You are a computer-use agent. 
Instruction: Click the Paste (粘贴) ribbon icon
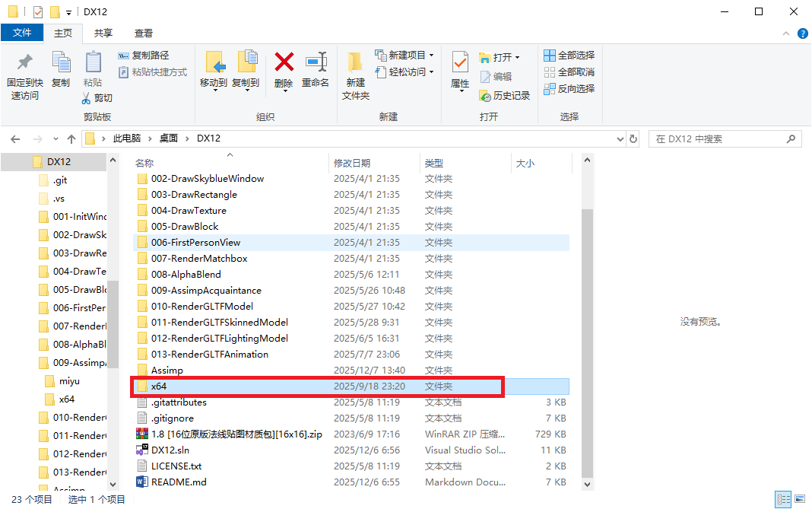pyautogui.click(x=94, y=62)
